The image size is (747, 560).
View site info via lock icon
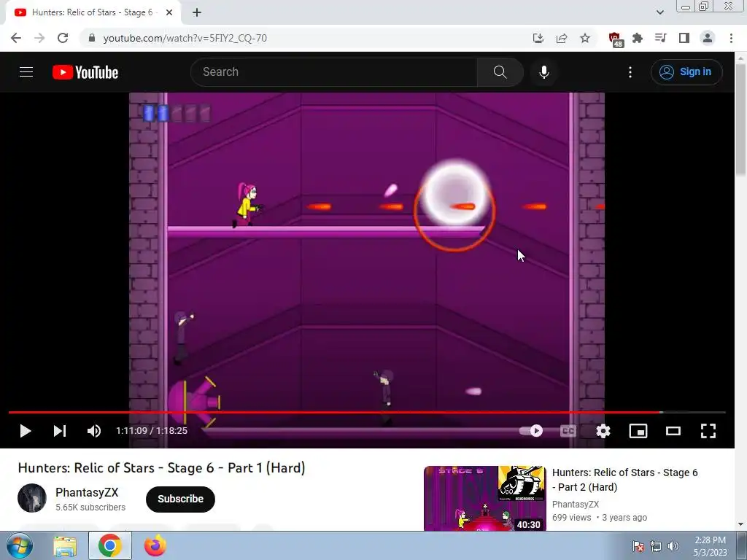92,38
